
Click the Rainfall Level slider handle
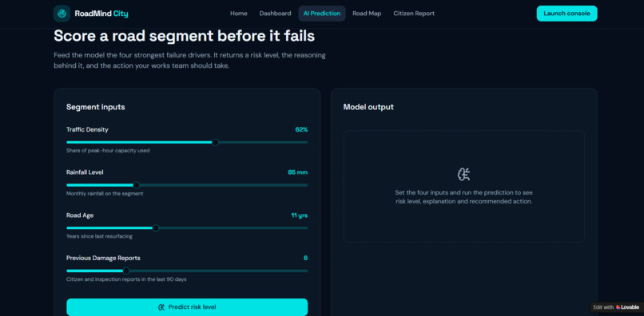[137, 185]
